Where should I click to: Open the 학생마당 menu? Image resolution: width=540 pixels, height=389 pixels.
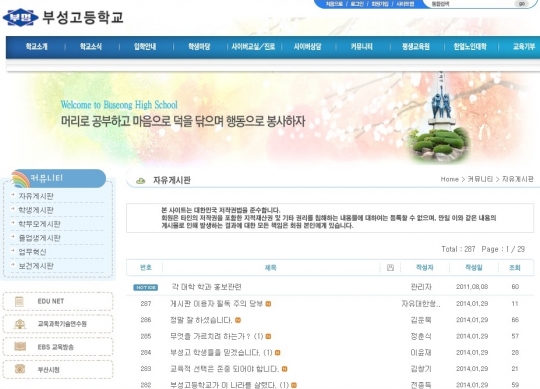[199, 46]
